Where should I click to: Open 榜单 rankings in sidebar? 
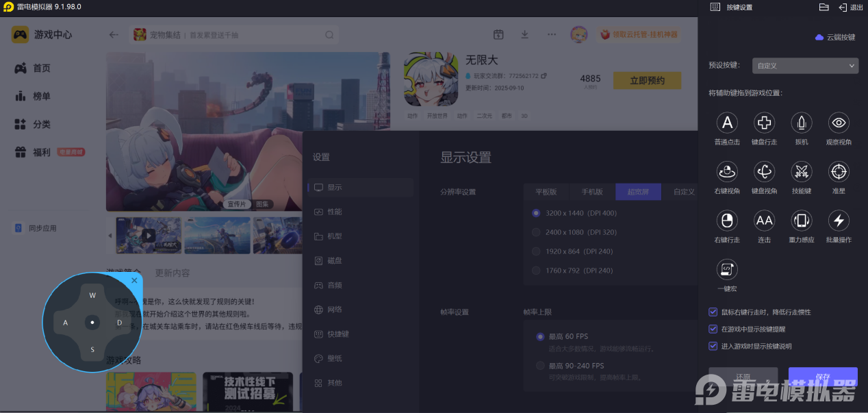[x=33, y=96]
